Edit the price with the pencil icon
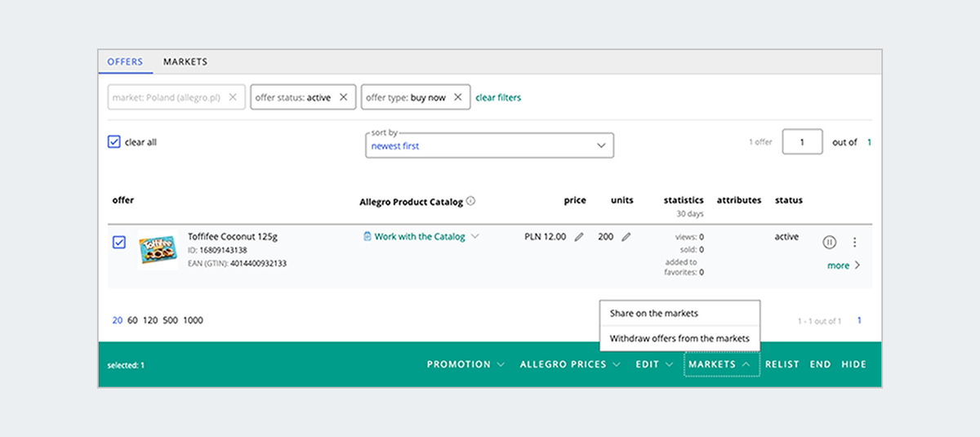The image size is (980, 437). [x=579, y=237]
